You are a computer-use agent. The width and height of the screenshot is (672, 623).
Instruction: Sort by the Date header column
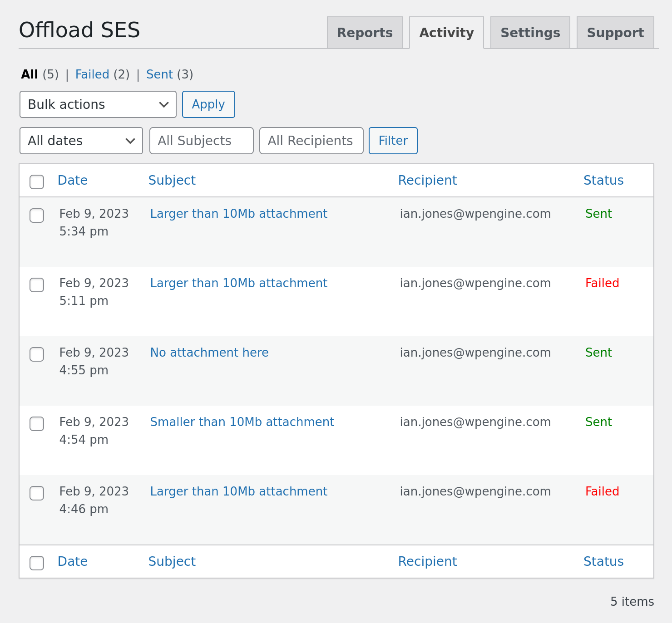tap(73, 180)
